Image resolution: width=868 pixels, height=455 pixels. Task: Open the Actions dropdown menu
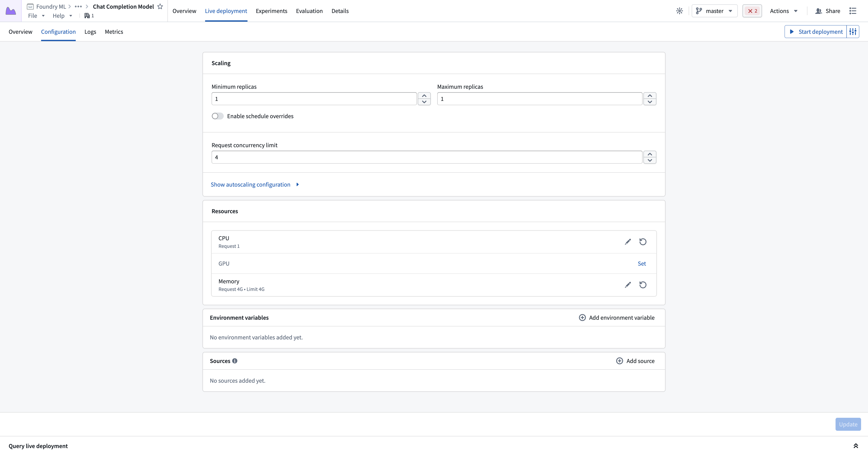pyautogui.click(x=784, y=11)
